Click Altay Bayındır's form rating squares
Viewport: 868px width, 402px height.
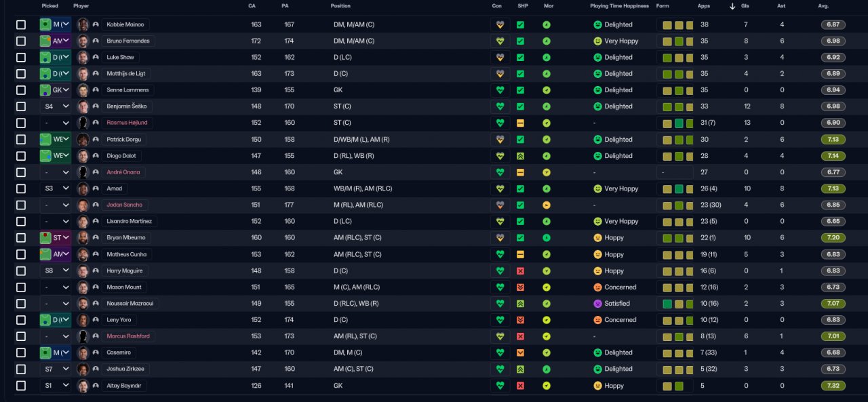tap(675, 385)
